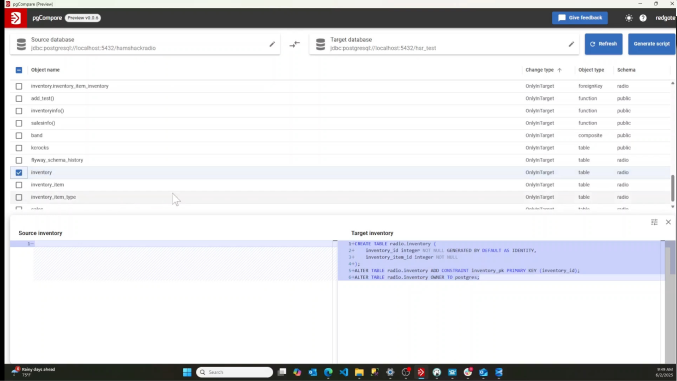
Task: Uncheck the inventory row checkbox
Action: pyautogui.click(x=19, y=172)
